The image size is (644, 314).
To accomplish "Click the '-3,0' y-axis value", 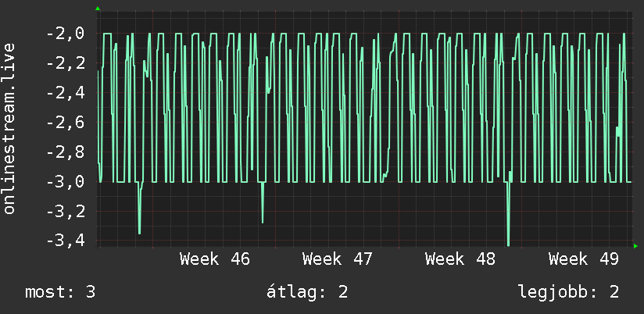I will 66,181.
